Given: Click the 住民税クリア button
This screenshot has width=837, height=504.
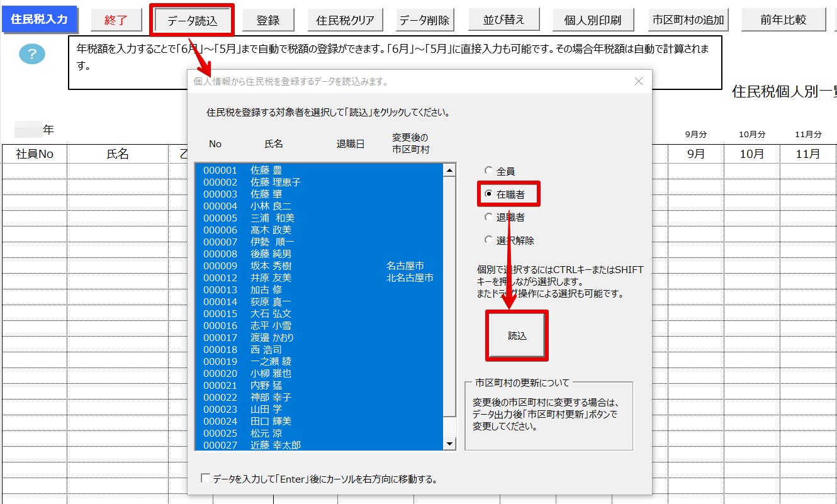Looking at the screenshot, I should (x=345, y=20).
